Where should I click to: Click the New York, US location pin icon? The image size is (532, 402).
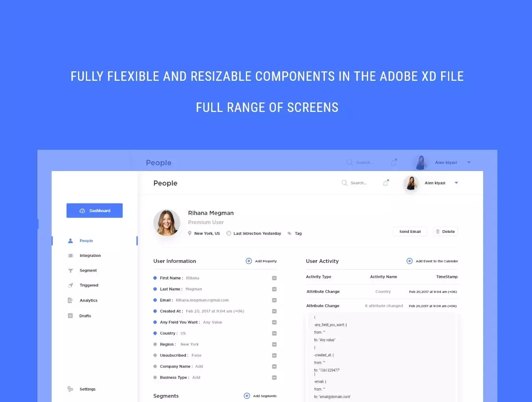tap(190, 233)
